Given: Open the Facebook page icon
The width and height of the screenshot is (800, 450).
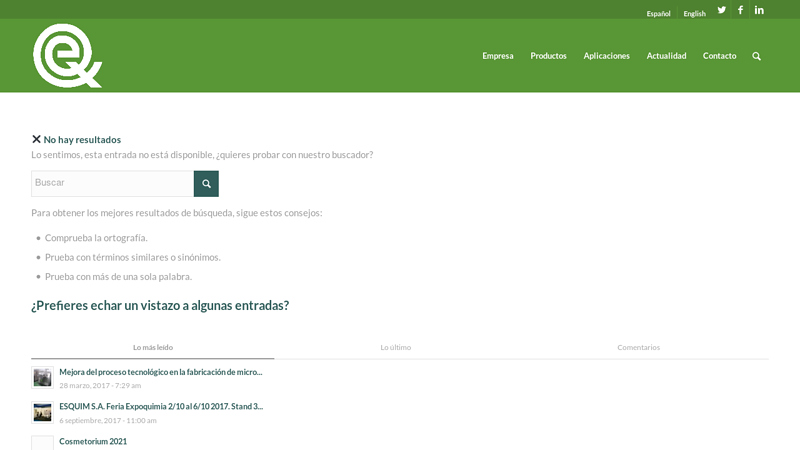Looking at the screenshot, I should coord(740,10).
